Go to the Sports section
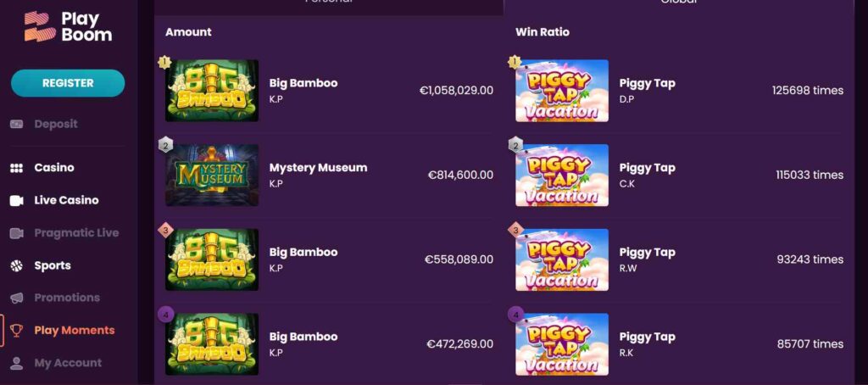The image size is (868, 385). 53,265
